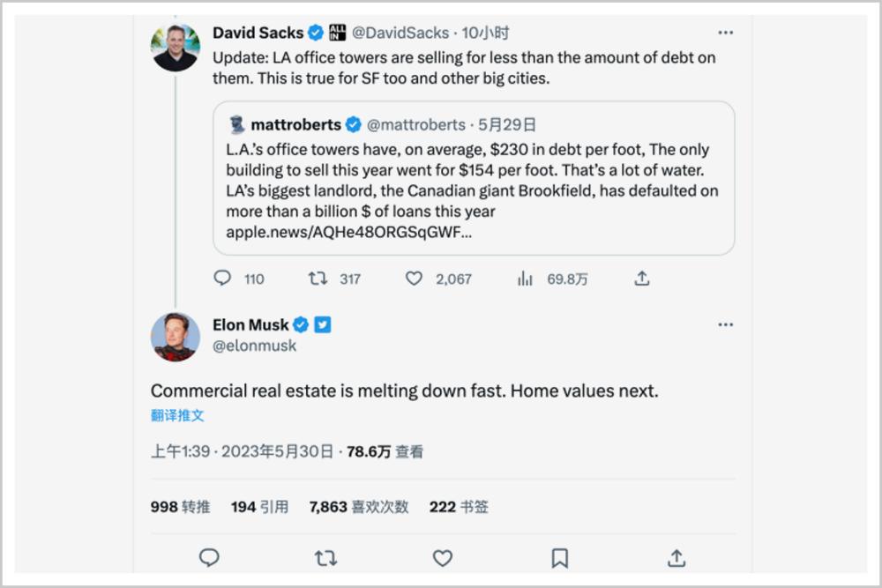Screen dimensions: 882x588
Task: View analytics icon showing 69.8万 views
Action: (x=525, y=279)
